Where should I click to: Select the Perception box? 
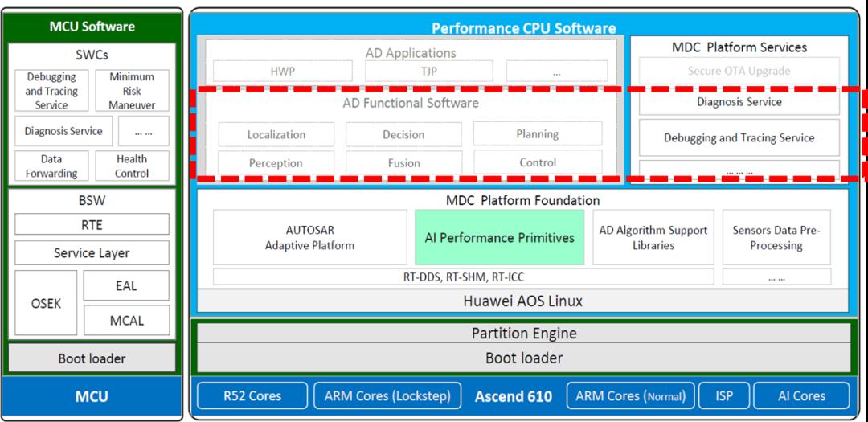pos(276,163)
